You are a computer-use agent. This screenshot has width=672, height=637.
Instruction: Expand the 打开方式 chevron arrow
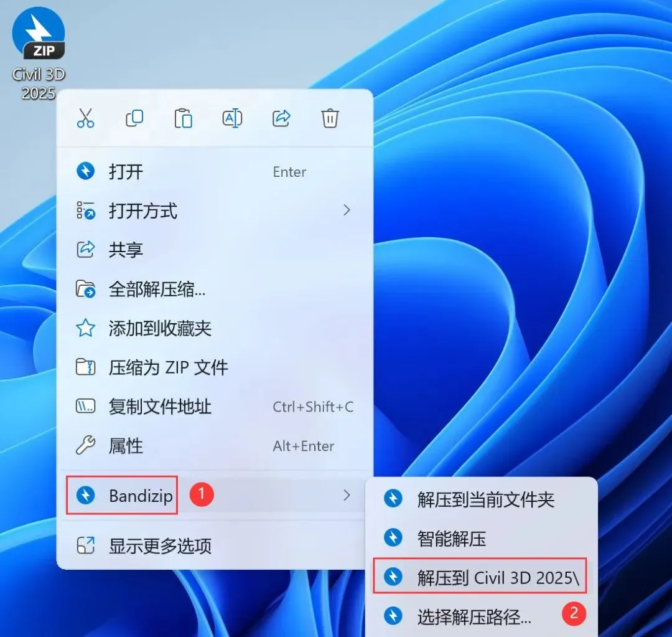(347, 210)
